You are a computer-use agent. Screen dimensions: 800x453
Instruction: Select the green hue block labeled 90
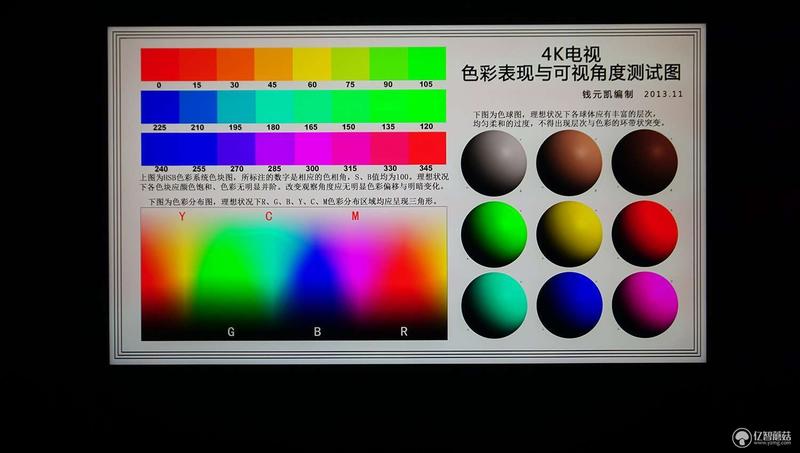pyautogui.click(x=388, y=63)
